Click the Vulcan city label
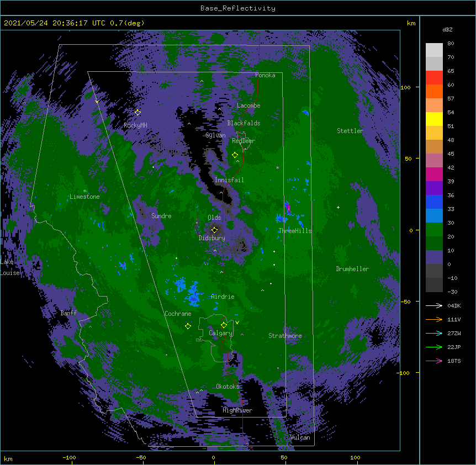The height and width of the screenshot is (465, 476). pyautogui.click(x=300, y=437)
